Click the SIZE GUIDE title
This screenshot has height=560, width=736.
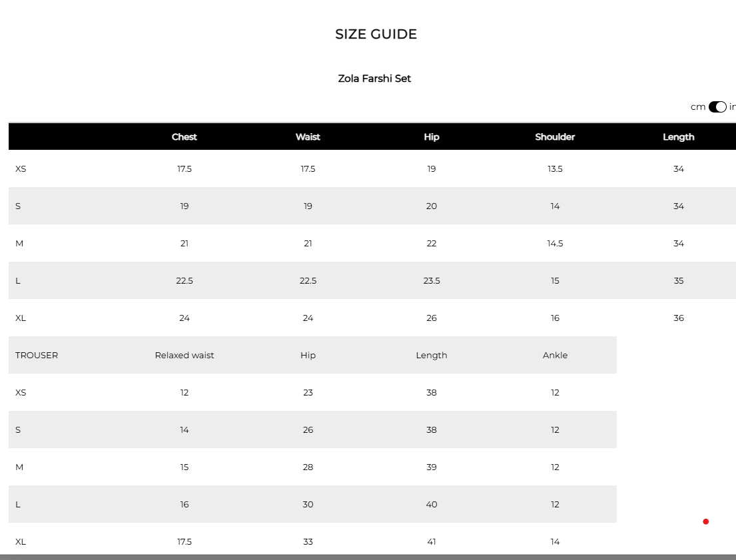376,34
